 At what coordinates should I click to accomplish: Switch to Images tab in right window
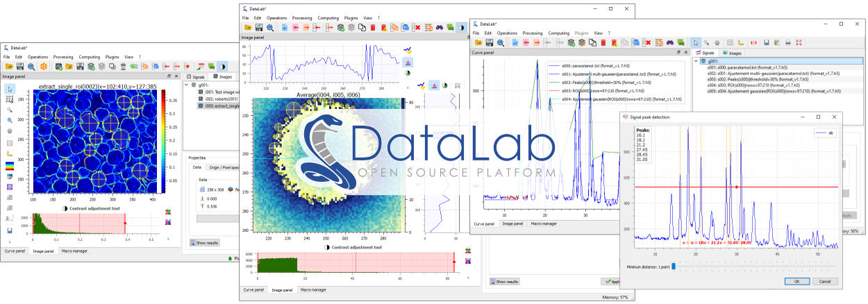tap(731, 53)
